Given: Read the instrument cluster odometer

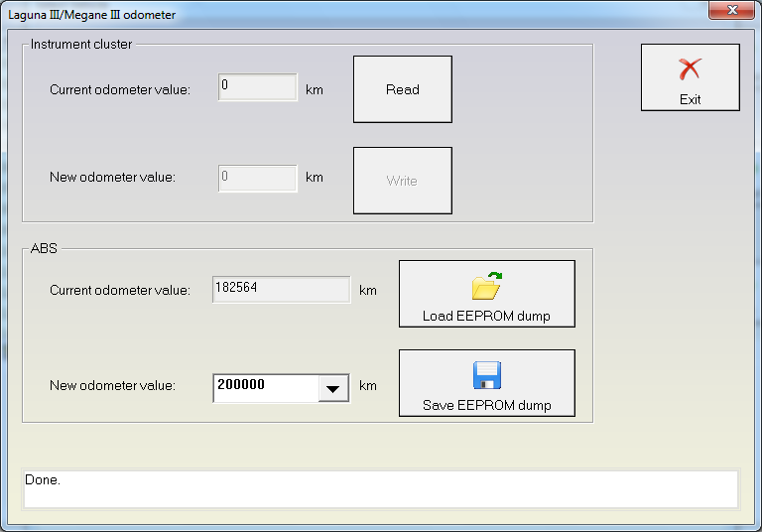Looking at the screenshot, I should [x=403, y=89].
